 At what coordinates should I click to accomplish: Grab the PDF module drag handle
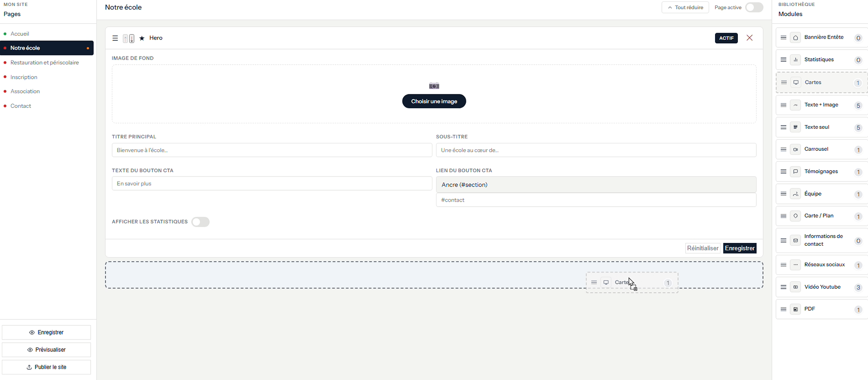click(x=783, y=309)
